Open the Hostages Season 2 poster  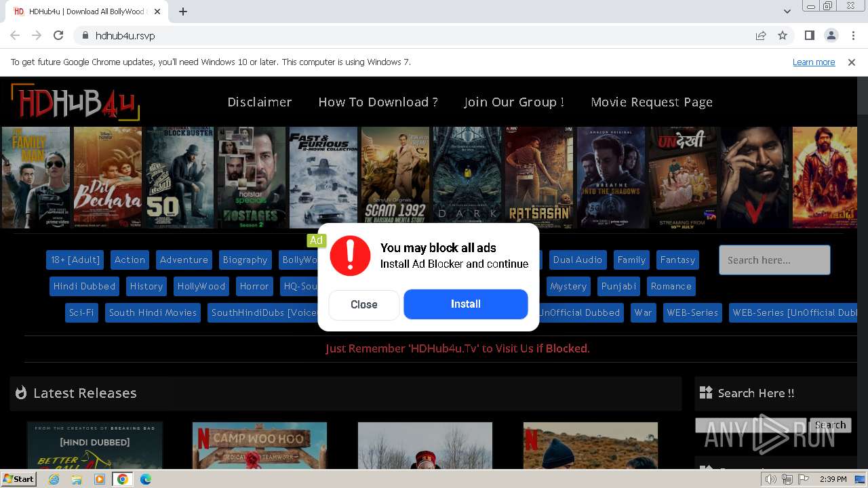[x=252, y=178]
